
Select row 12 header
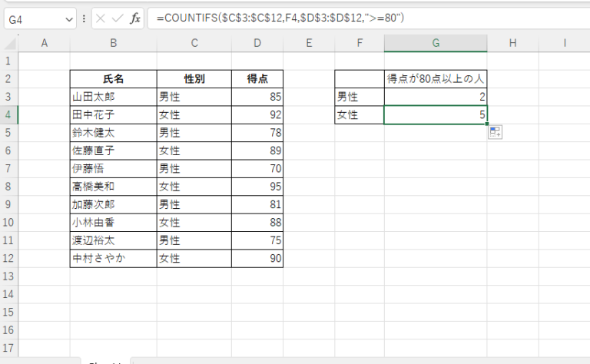[x=8, y=259]
